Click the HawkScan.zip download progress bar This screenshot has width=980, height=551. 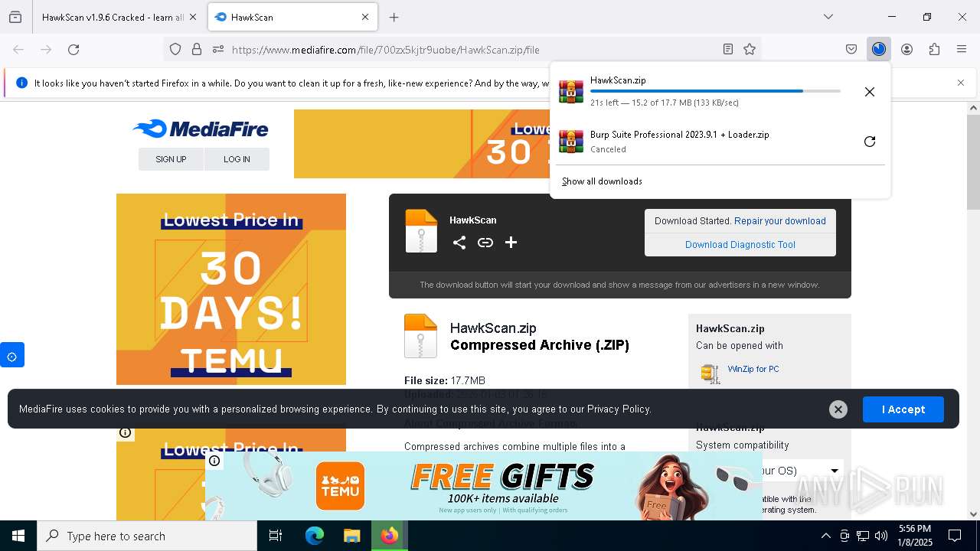715,91
